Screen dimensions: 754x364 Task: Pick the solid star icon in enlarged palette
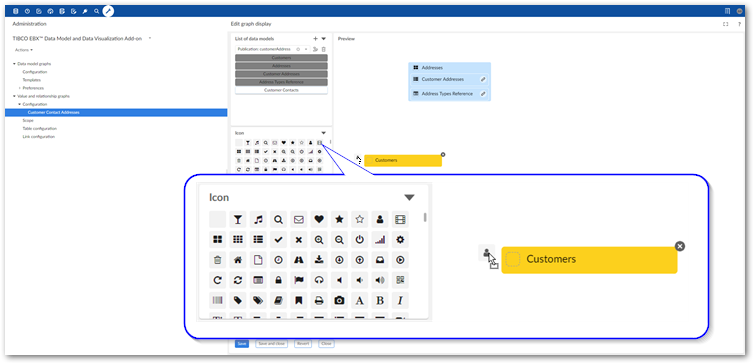[339, 219]
